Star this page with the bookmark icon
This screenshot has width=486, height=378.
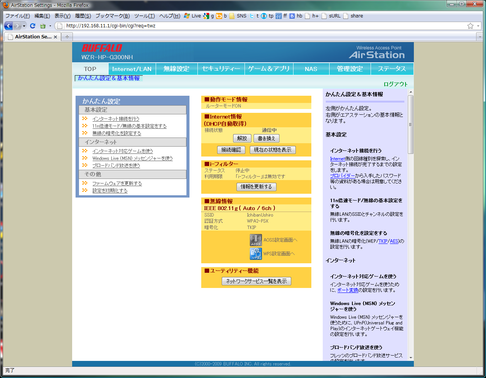(x=470, y=26)
